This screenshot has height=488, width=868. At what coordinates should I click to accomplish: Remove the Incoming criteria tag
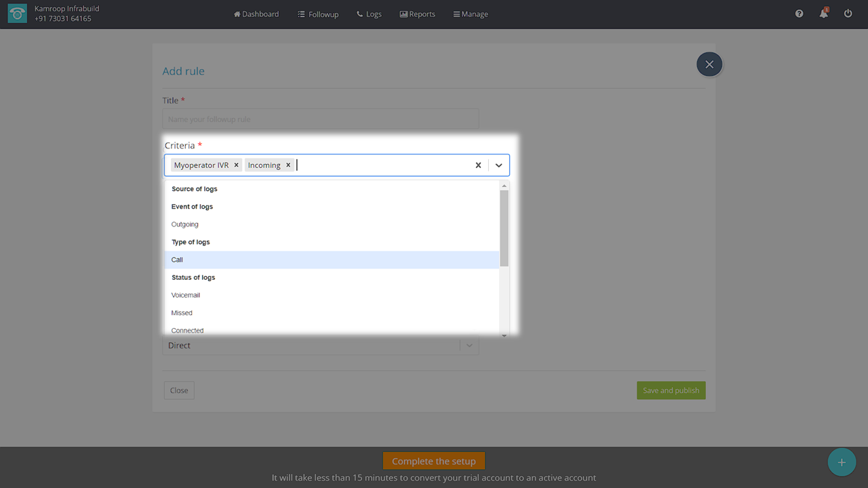(288, 165)
